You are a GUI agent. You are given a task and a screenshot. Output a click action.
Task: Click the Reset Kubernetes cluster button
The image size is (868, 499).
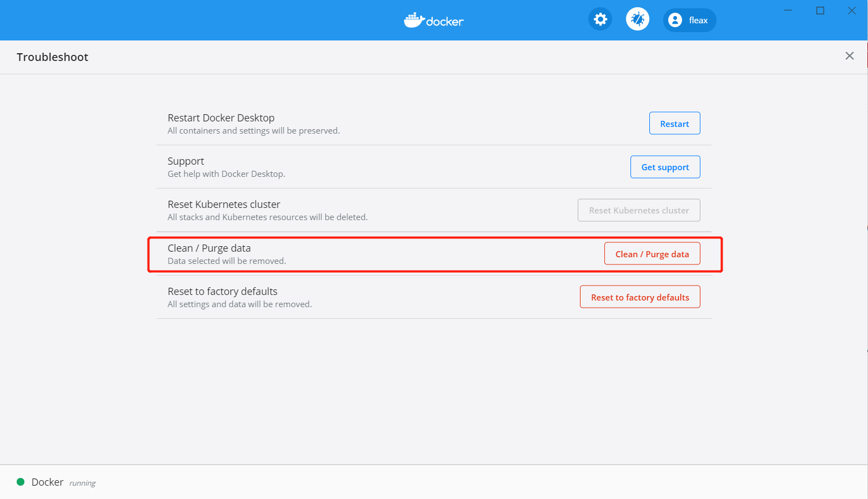coord(639,210)
